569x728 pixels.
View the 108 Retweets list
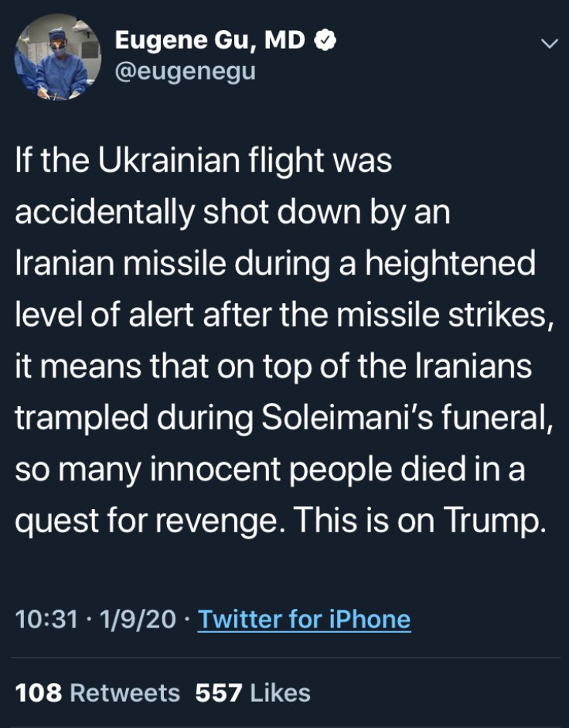[x=97, y=692]
